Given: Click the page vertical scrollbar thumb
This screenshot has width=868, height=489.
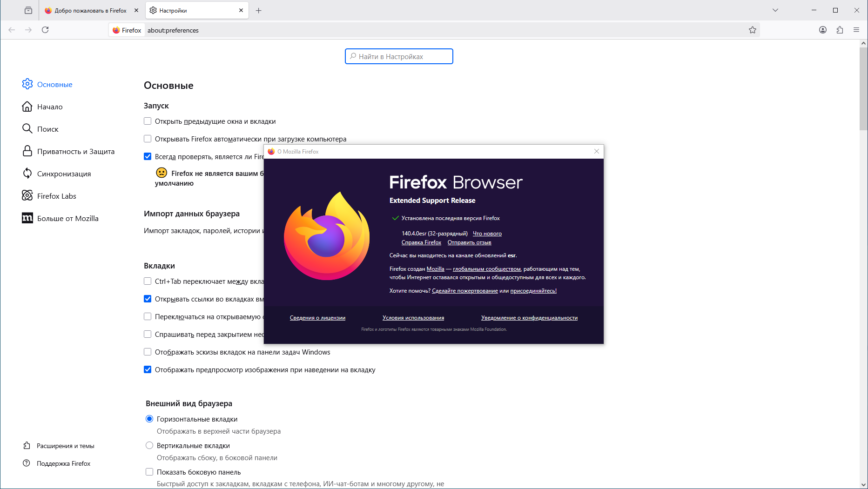Looking at the screenshot, I should (863, 88).
